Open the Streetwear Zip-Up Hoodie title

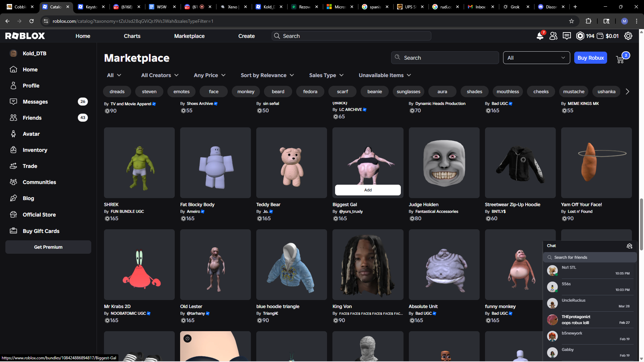[513, 204]
